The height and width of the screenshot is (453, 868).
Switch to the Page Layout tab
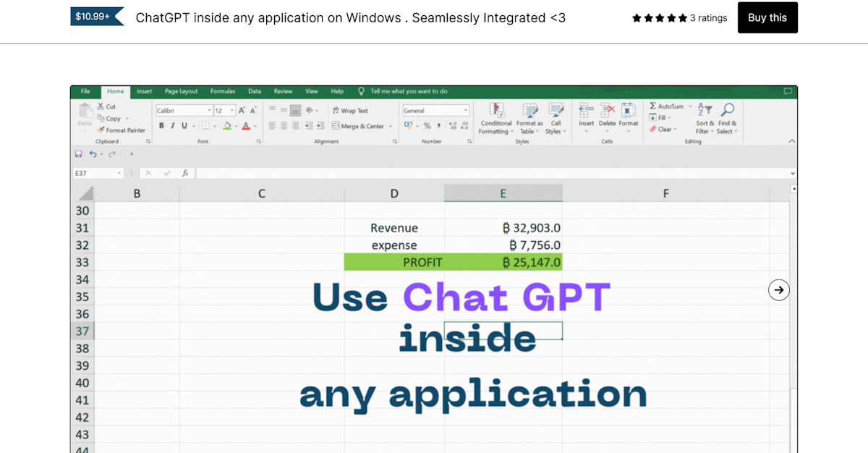click(181, 92)
